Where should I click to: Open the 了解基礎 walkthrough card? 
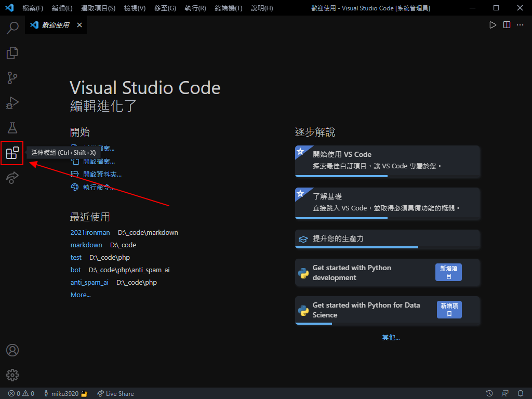coord(388,203)
